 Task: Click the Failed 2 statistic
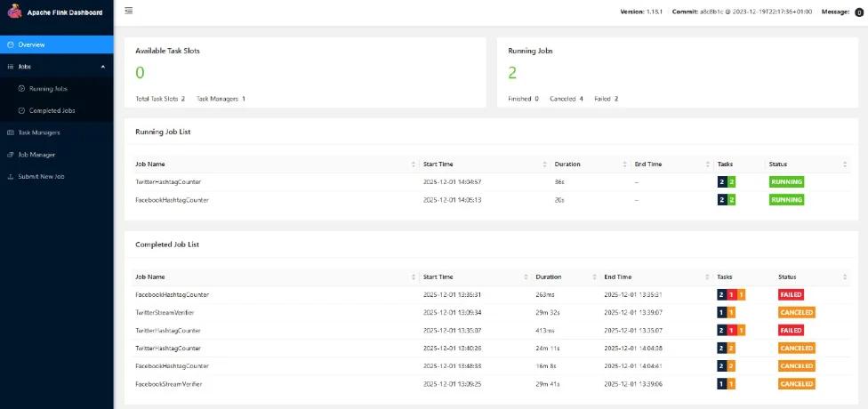pos(607,99)
